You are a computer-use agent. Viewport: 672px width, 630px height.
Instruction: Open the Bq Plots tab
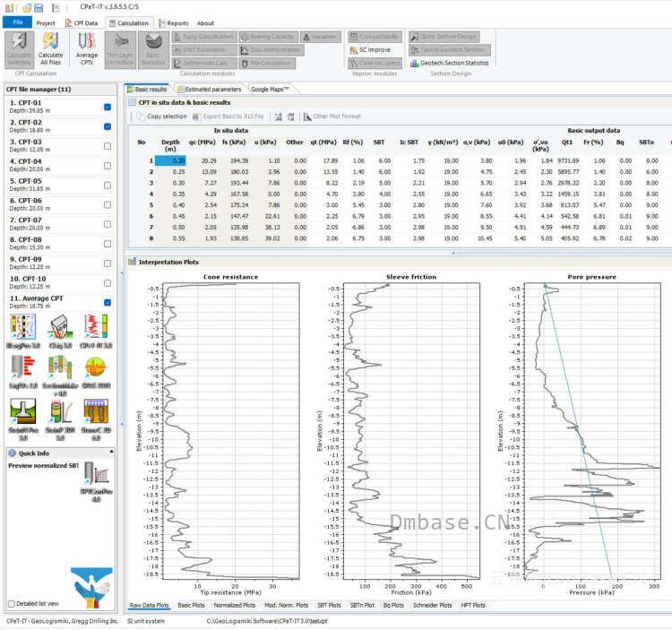click(393, 605)
